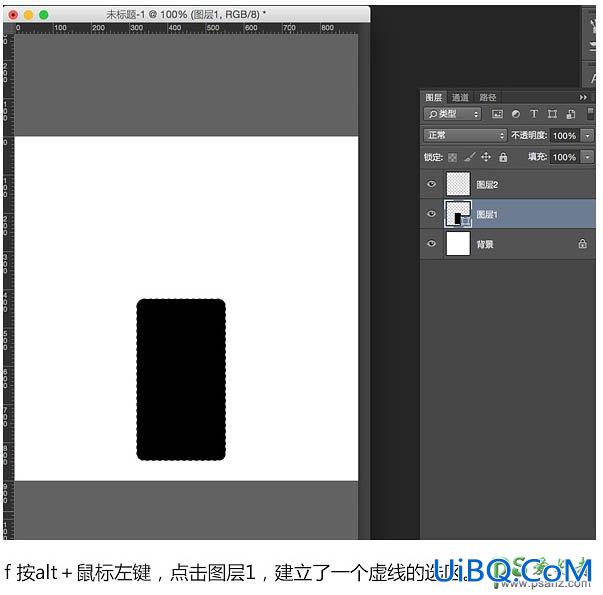Screen dimensions: 603x595
Task: Click the 填充 fill value field
Action: tap(565, 157)
